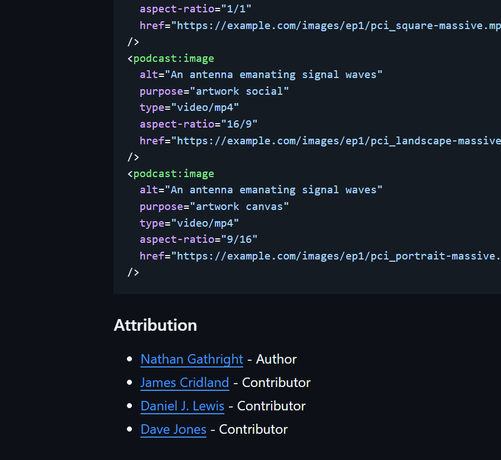Click the purpose="artwork social" code line

(214, 91)
